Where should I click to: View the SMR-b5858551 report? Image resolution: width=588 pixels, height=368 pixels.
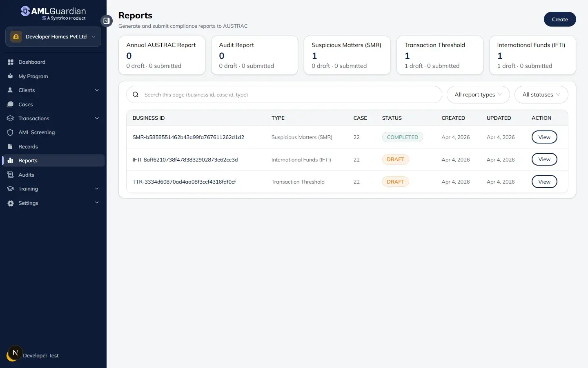click(x=544, y=137)
